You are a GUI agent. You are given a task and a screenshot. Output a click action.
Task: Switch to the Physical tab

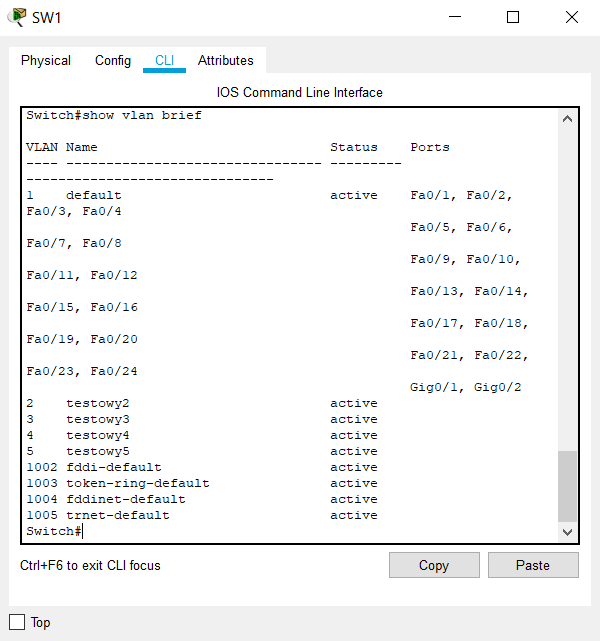click(x=46, y=60)
